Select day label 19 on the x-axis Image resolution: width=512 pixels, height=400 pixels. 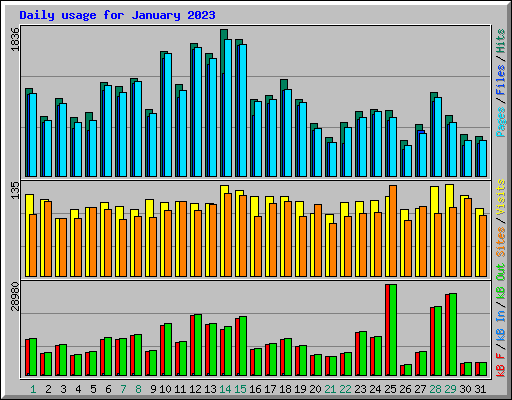(x=300, y=389)
